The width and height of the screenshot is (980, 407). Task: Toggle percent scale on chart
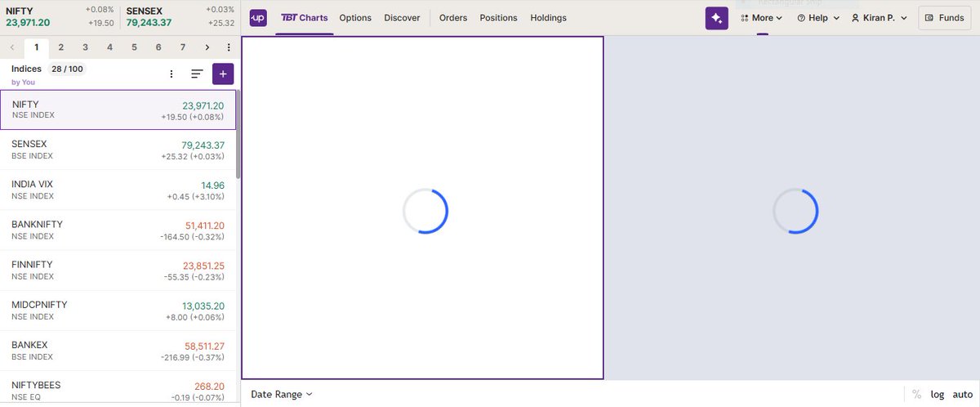pyautogui.click(x=916, y=395)
